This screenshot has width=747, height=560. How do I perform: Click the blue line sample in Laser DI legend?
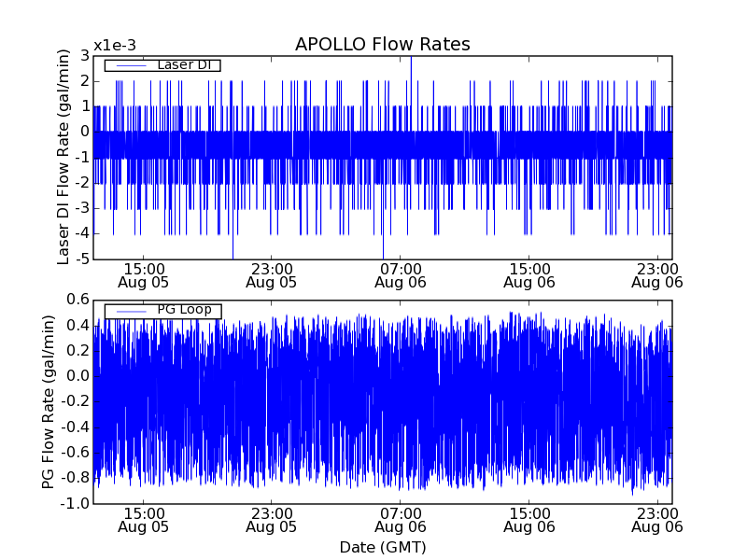click(x=131, y=65)
